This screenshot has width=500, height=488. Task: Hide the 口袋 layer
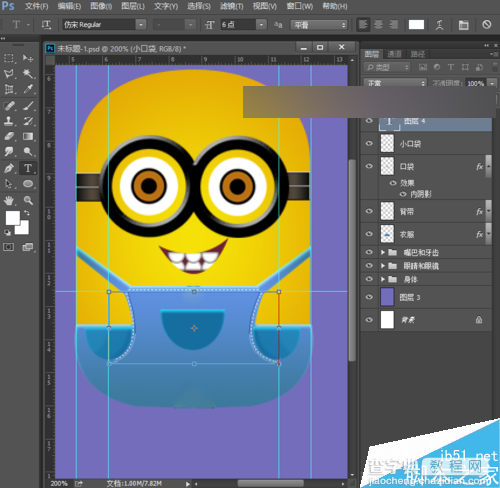(369, 166)
